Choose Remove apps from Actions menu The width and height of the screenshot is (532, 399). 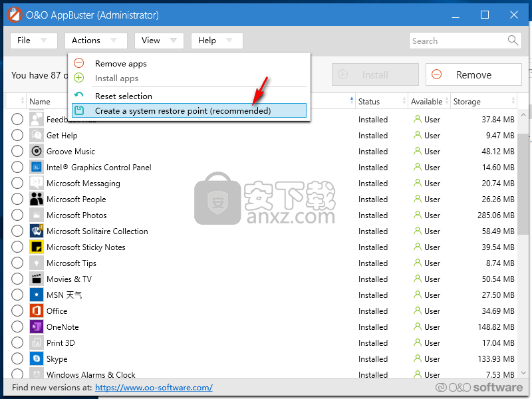tap(189, 63)
